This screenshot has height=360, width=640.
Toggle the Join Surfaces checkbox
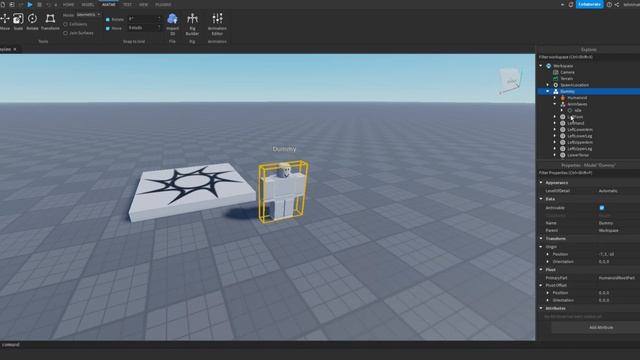tap(65, 33)
